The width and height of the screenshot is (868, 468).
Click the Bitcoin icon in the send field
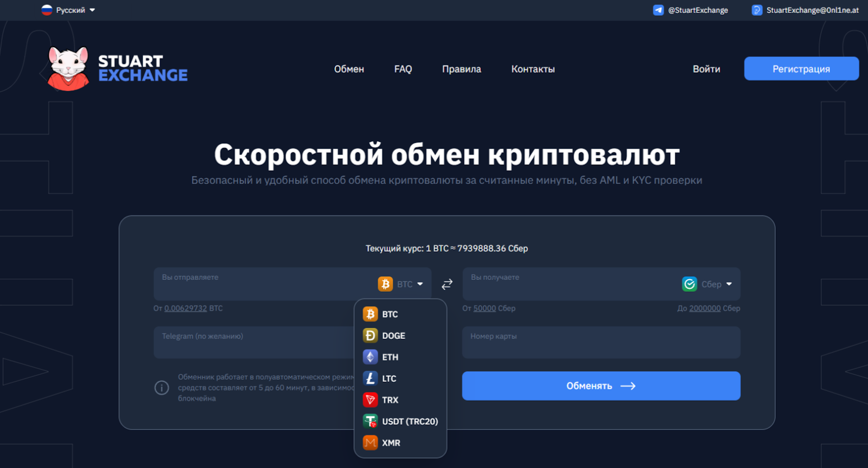385,284
